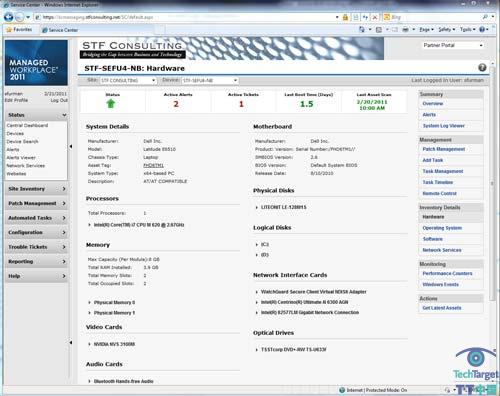This screenshot has height=396, width=500.
Task: Expand Physical Memory 0 details
Action: coord(89,302)
